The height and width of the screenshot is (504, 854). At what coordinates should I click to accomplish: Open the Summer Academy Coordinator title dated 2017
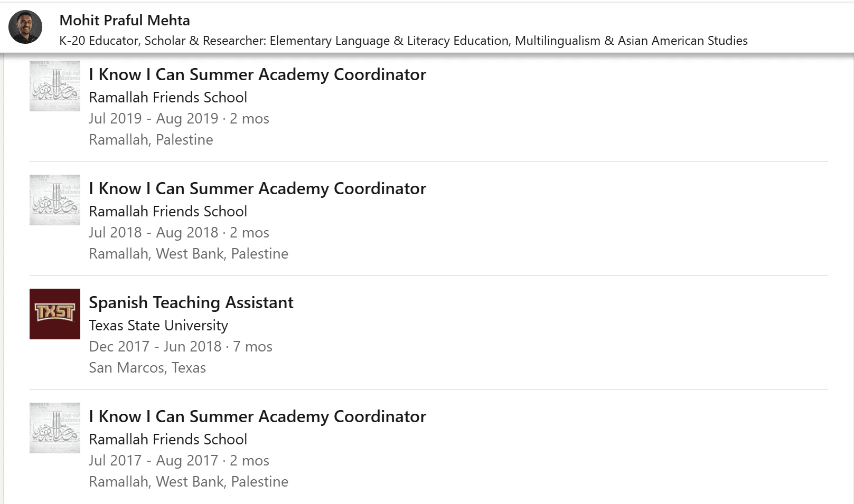[x=257, y=416]
